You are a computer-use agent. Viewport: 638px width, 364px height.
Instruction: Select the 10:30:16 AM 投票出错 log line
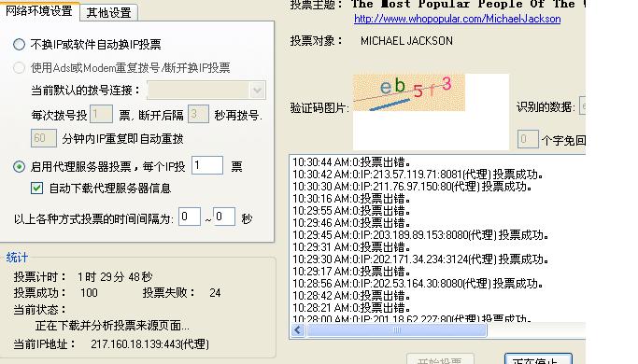coord(351,199)
